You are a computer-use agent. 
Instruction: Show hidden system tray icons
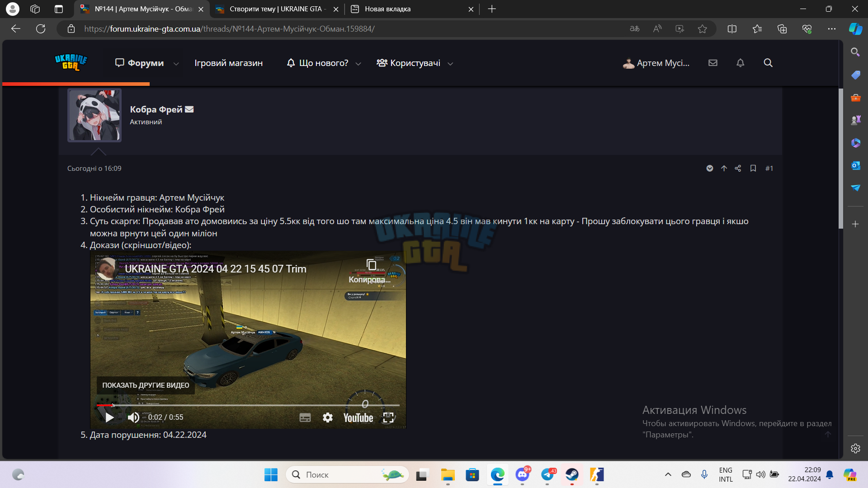(x=668, y=474)
